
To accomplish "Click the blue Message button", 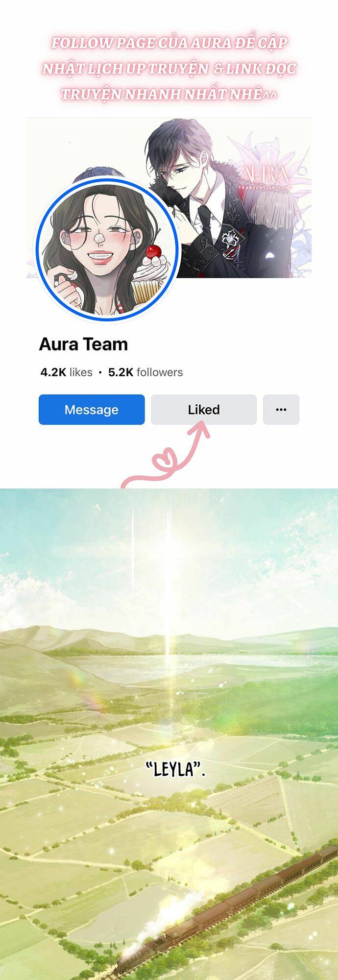I will tap(92, 409).
